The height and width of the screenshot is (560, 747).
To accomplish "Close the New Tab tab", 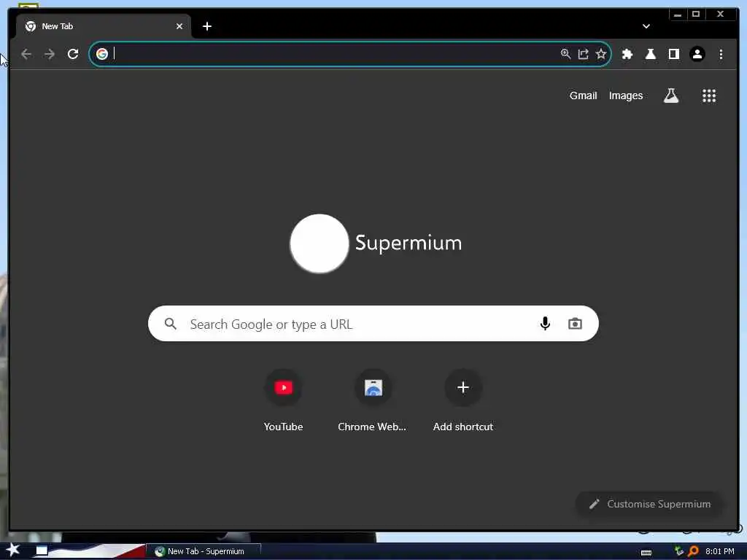I will [x=179, y=26].
